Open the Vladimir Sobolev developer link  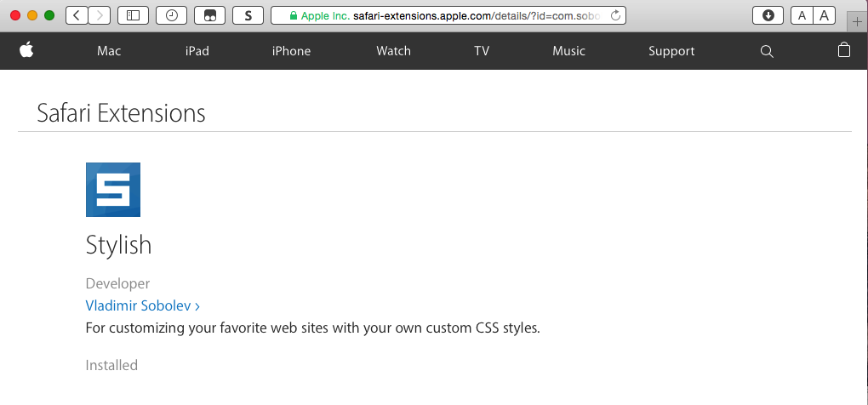[x=142, y=305]
